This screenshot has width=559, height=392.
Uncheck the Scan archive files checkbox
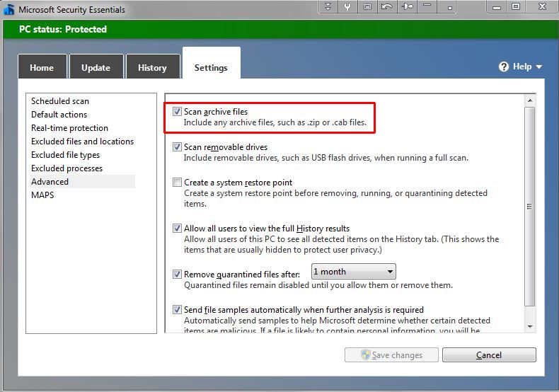pos(177,112)
